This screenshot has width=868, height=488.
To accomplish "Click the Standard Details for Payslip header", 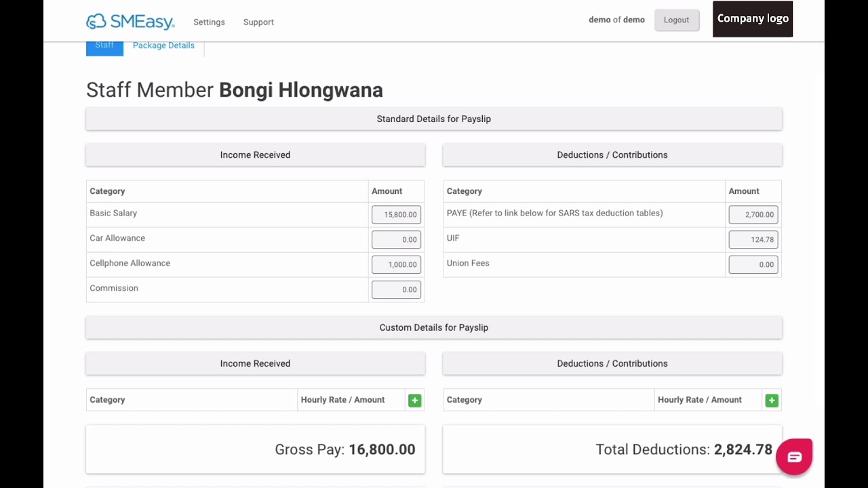I will point(433,119).
